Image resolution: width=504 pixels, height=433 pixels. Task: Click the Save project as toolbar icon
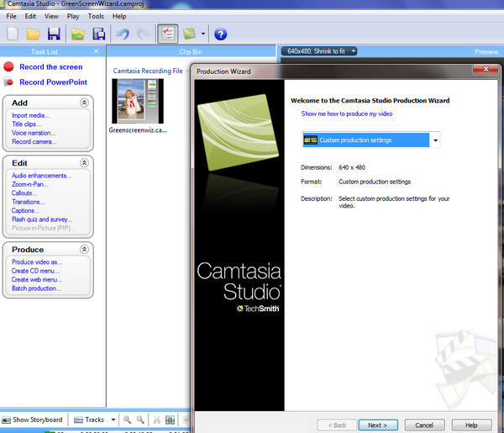pyautogui.click(x=98, y=34)
